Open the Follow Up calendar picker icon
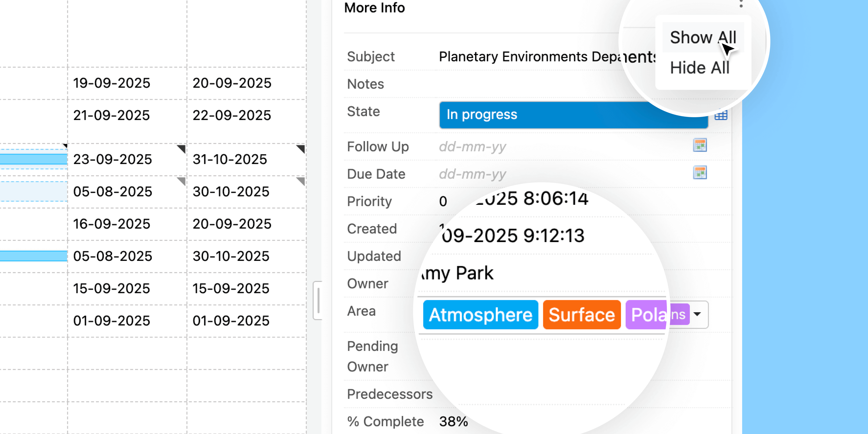Viewport: 868px width, 434px height. (x=699, y=146)
